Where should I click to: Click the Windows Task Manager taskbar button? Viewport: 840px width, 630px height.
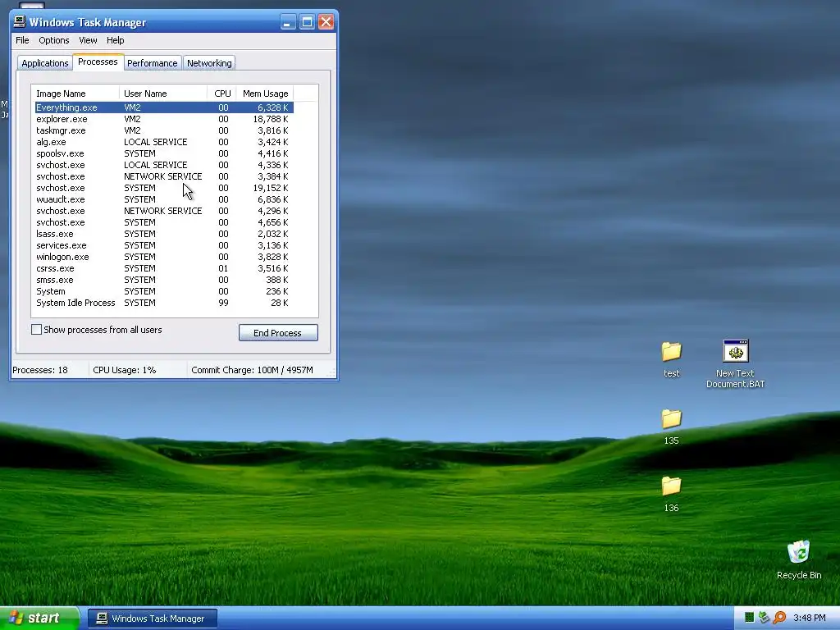tap(153, 619)
